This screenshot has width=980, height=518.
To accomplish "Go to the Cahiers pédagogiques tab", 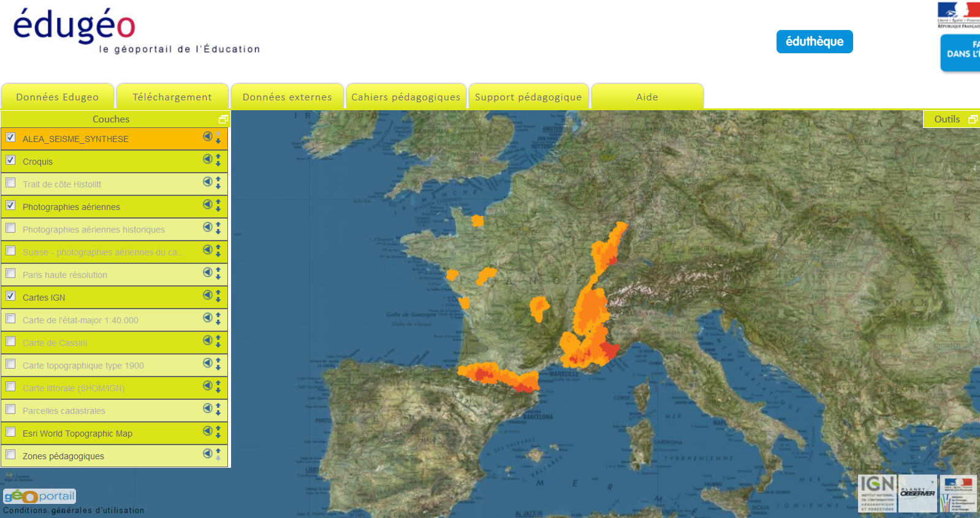I will [x=406, y=97].
